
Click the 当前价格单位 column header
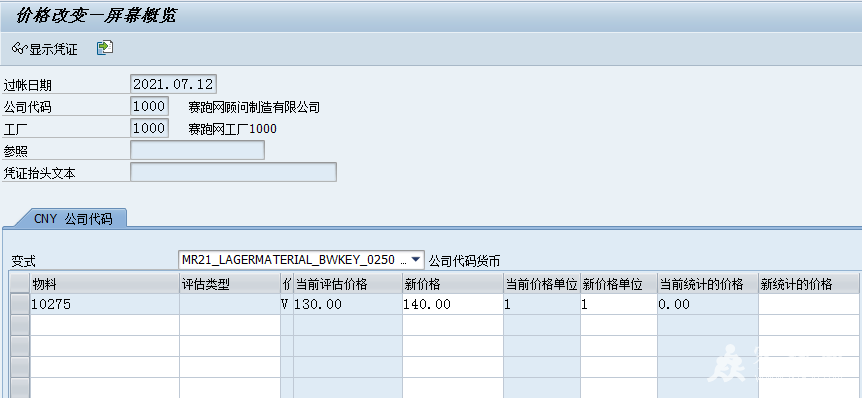pos(541,284)
